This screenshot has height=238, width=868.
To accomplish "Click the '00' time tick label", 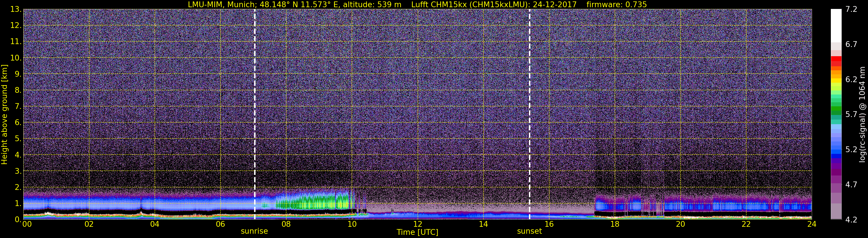I will [27, 224].
